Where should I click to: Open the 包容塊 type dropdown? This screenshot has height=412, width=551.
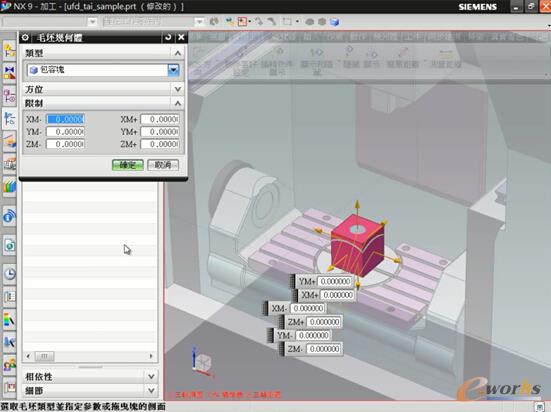173,70
